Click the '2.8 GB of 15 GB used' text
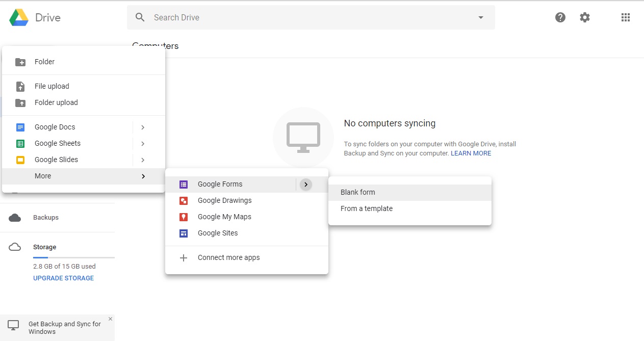Image resolution: width=644 pixels, height=341 pixels. 64,267
